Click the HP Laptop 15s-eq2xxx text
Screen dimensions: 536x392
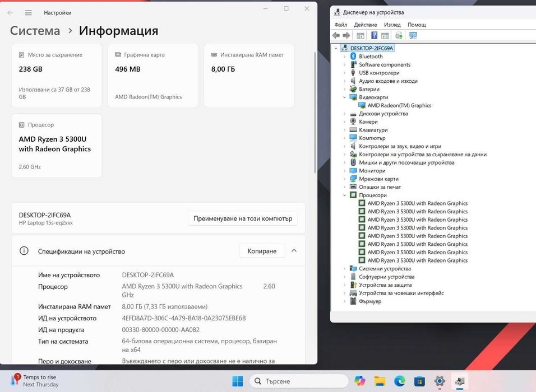click(x=46, y=223)
